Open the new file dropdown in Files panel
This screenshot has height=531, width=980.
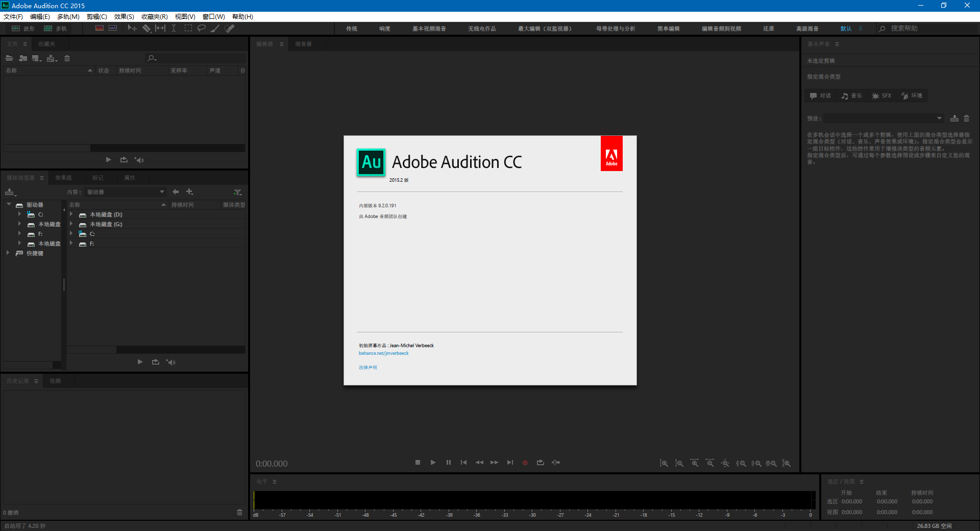[x=37, y=58]
